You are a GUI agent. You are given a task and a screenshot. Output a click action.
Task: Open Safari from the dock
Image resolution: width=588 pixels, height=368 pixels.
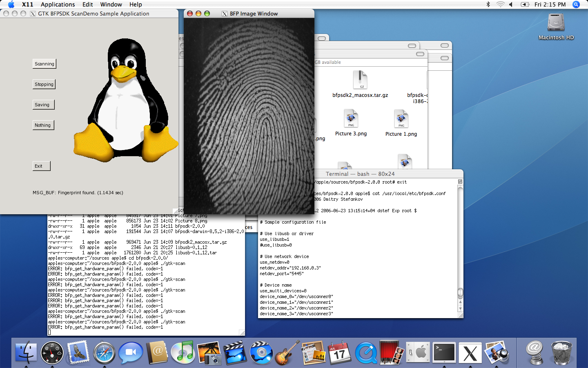tap(104, 352)
